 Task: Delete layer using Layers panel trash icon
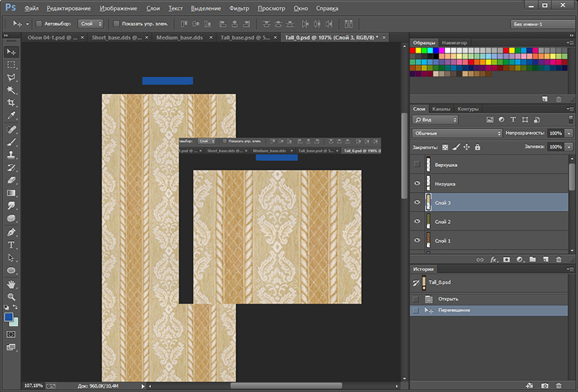(x=558, y=258)
